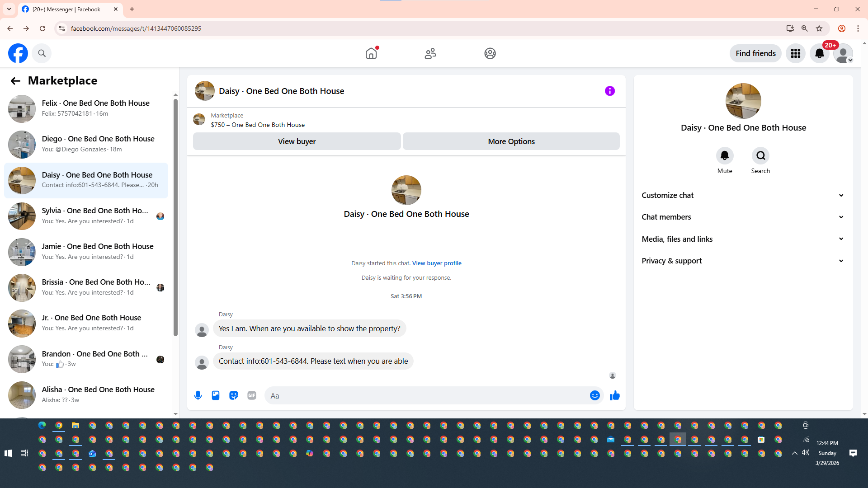Go to the Home feed icon

[x=371, y=53]
